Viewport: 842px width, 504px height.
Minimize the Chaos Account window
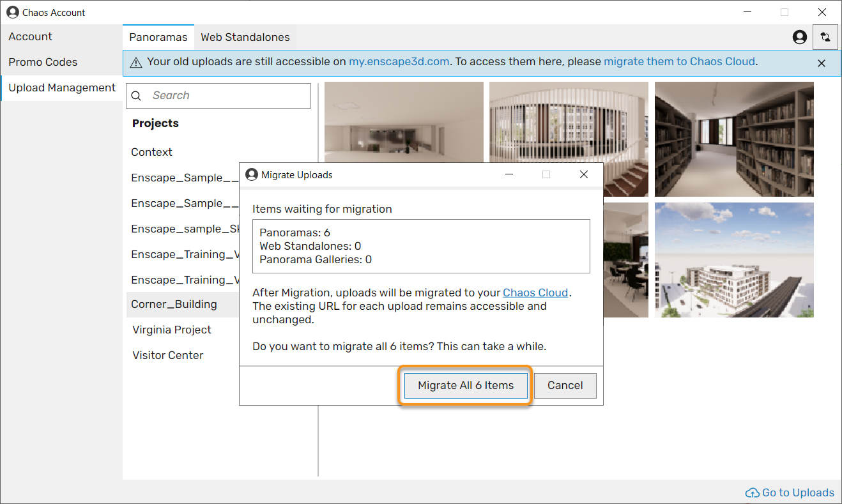coord(747,12)
